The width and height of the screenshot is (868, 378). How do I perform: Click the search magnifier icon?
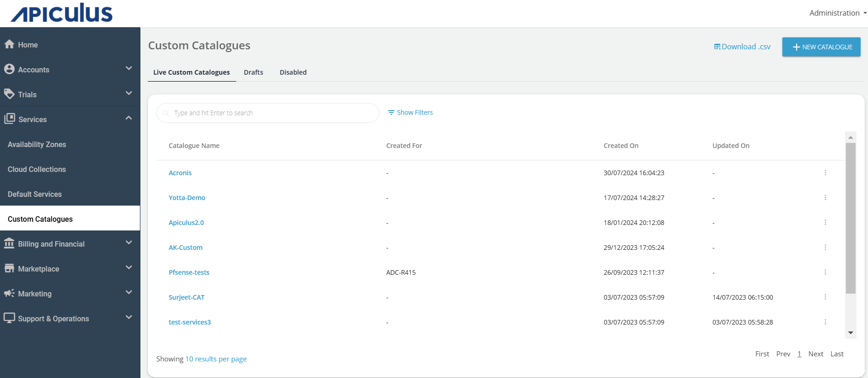pyautogui.click(x=166, y=113)
